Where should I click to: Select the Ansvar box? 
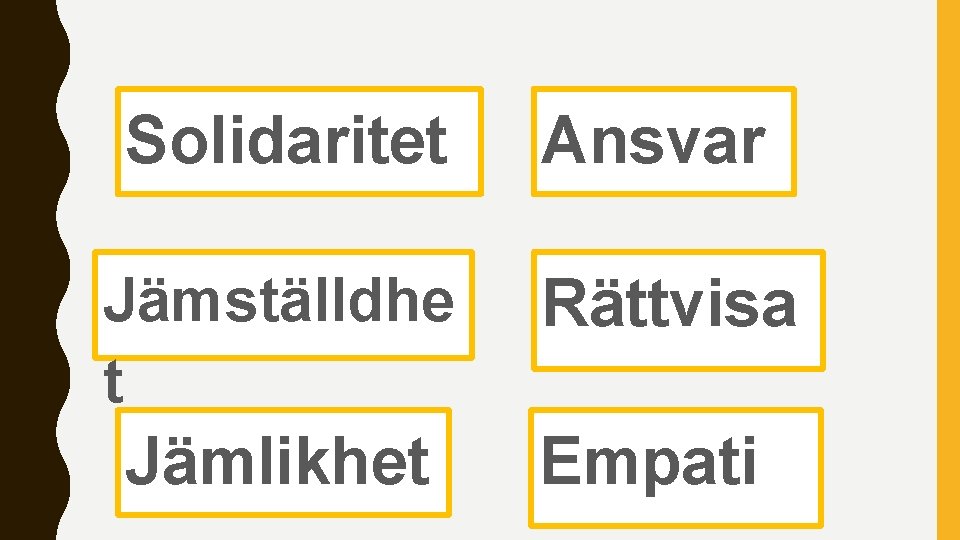coord(663,141)
